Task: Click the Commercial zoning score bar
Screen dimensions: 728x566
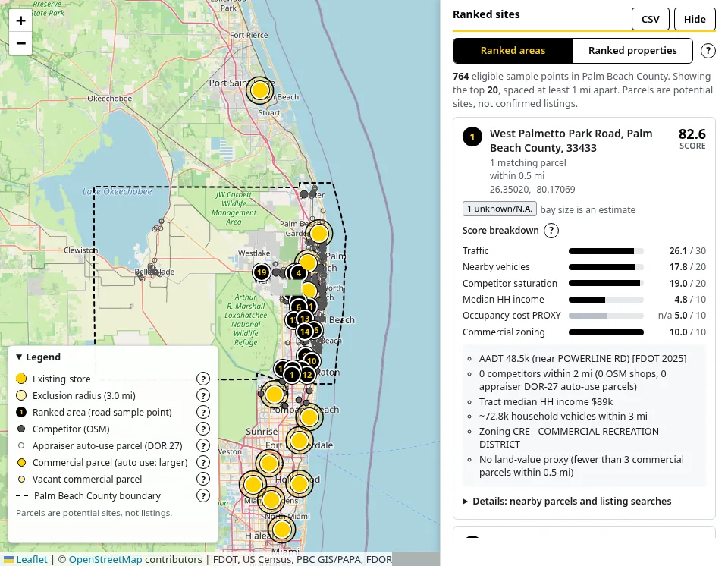Action: tap(606, 332)
